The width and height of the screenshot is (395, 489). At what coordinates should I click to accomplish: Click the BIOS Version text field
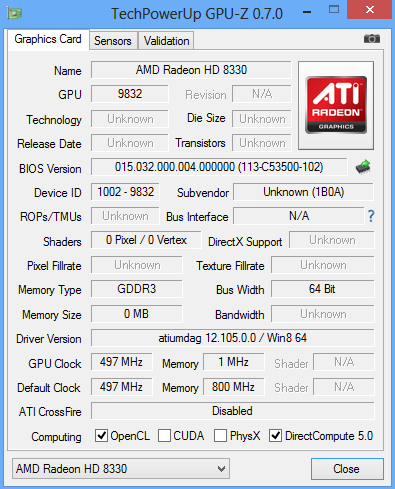click(x=219, y=167)
